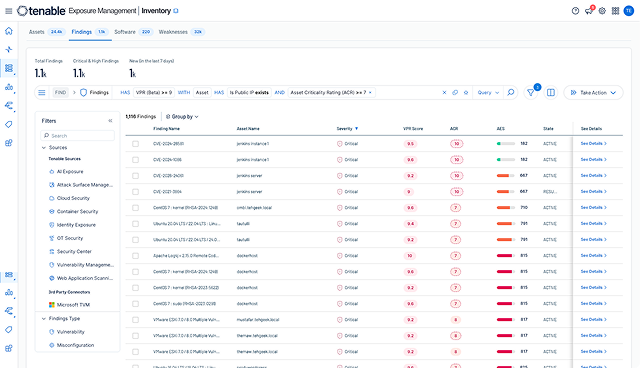Click the AES bar in the Apache Log4j row

pyautogui.click(x=506, y=256)
